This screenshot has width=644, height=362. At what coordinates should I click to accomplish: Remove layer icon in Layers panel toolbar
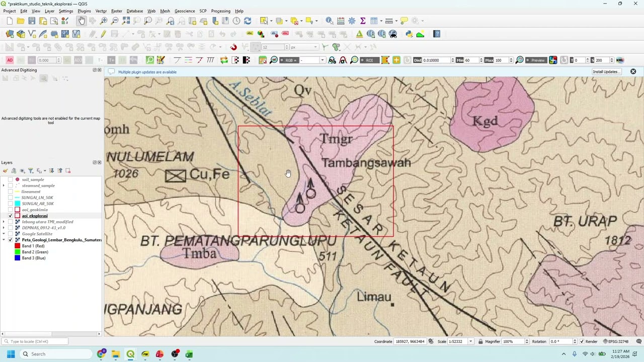pyautogui.click(x=68, y=170)
